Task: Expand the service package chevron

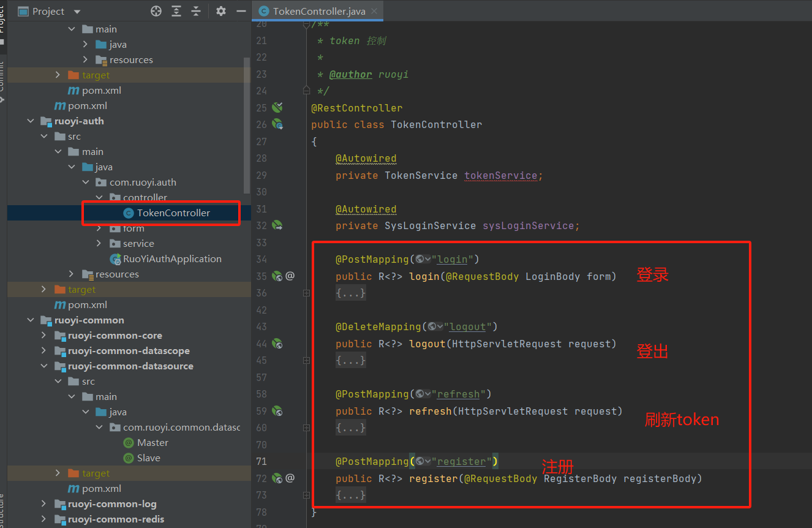Action: 99,244
